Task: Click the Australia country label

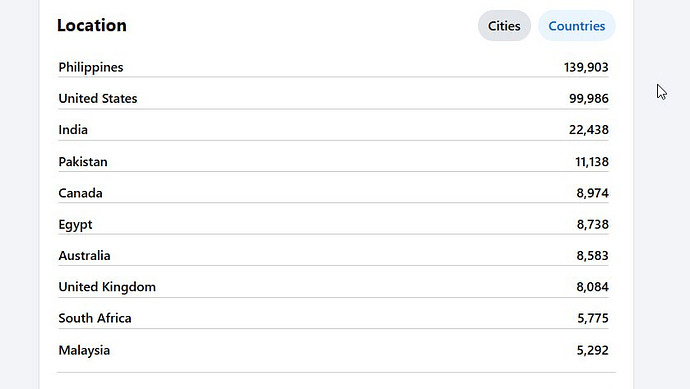Action: 84,255
